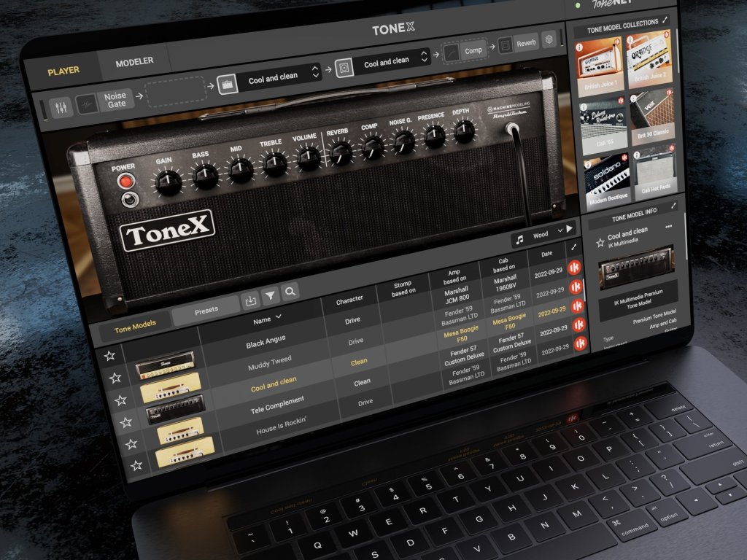This screenshot has width=747, height=560.
Task: Favorite Cool and clean in info panel
Action: (600, 243)
